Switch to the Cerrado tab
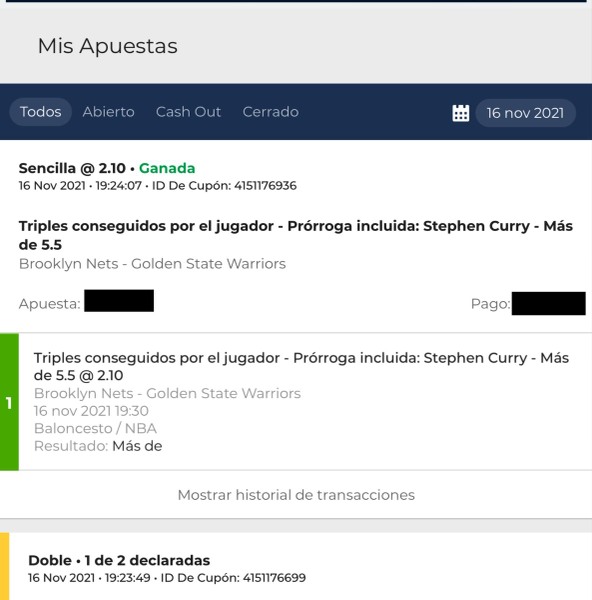The height and width of the screenshot is (600, 592). [x=271, y=112]
